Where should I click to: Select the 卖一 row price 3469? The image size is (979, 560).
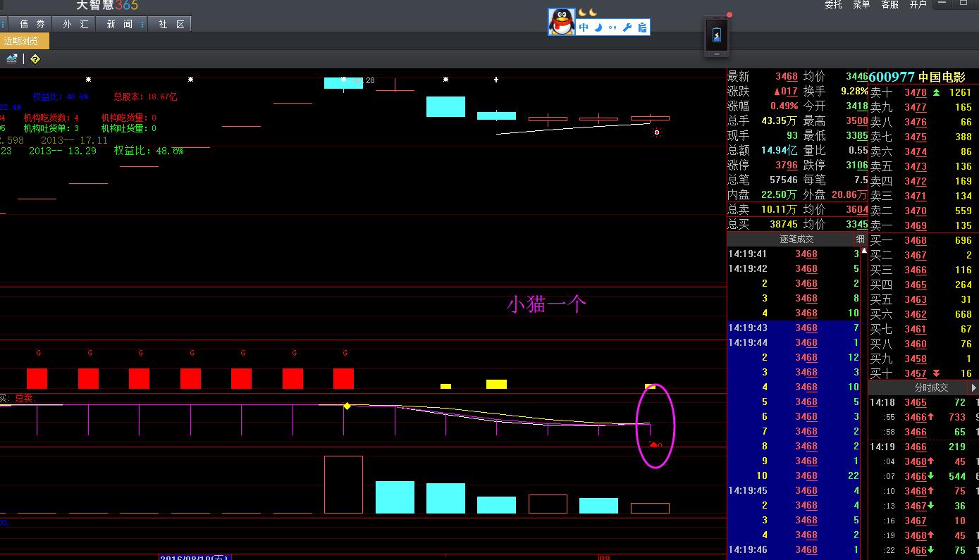916,226
